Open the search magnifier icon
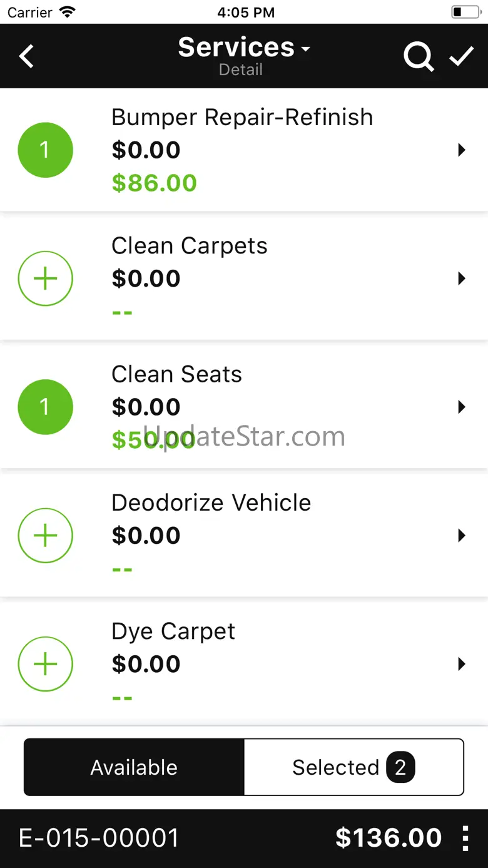 click(x=419, y=57)
